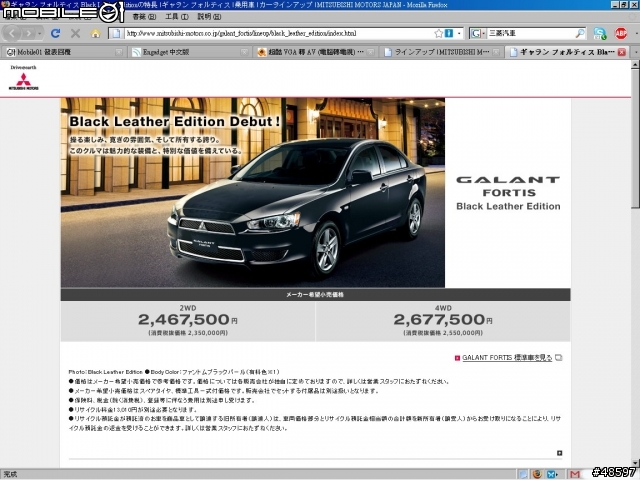Open the Gmail notifier icon in status bar
This screenshot has height=480, width=640.
tap(575, 474)
